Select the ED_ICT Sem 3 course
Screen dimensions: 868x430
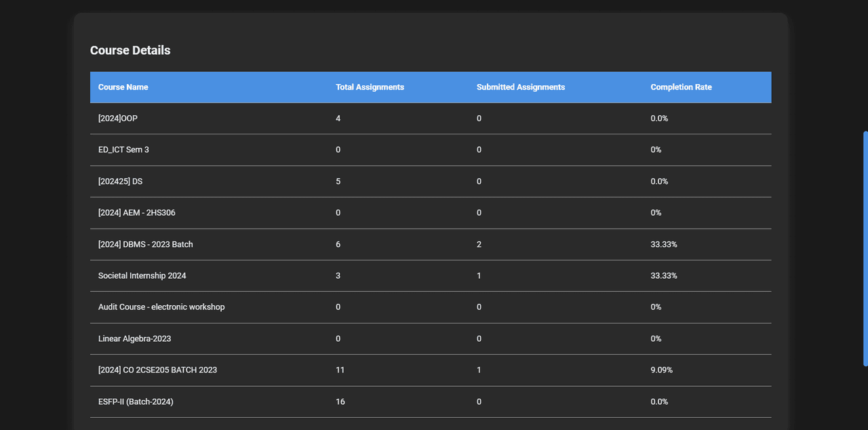tap(123, 150)
